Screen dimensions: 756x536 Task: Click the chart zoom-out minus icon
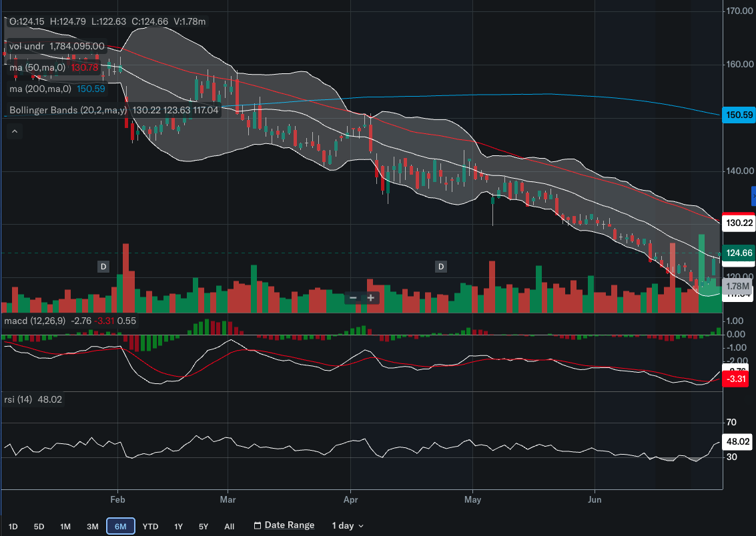353,297
